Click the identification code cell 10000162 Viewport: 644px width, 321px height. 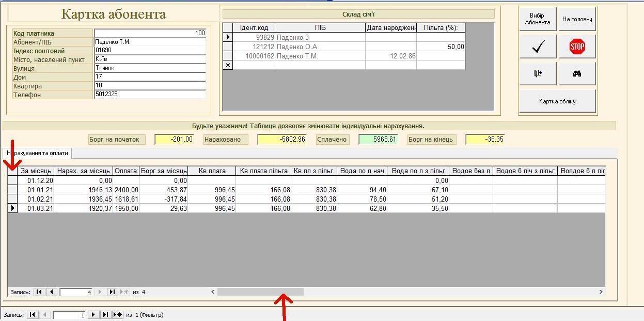(254, 56)
